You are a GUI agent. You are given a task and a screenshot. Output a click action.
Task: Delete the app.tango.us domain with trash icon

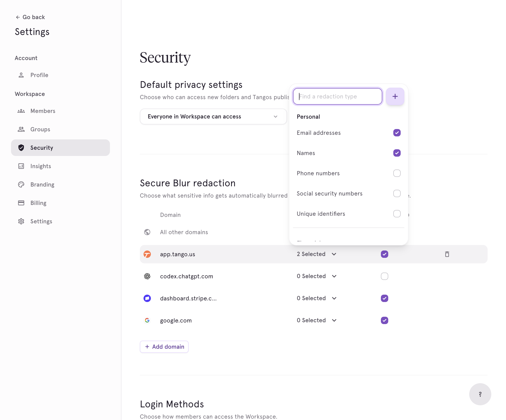tap(447, 254)
